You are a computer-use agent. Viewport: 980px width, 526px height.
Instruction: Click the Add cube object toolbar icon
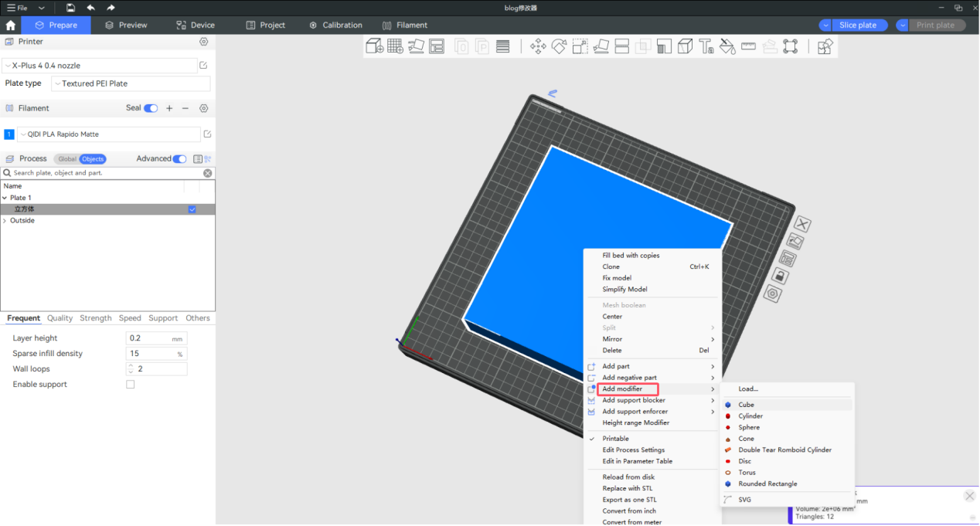tap(374, 46)
